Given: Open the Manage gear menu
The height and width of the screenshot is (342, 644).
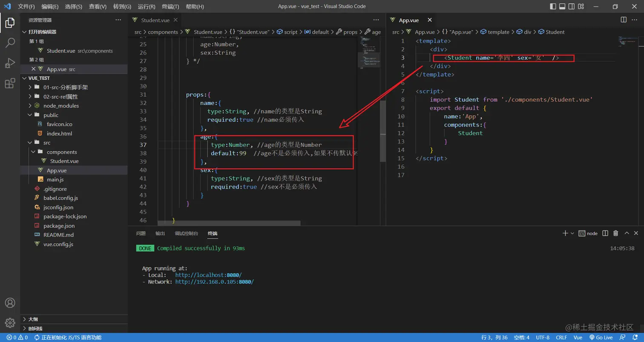Looking at the screenshot, I should [x=10, y=322].
